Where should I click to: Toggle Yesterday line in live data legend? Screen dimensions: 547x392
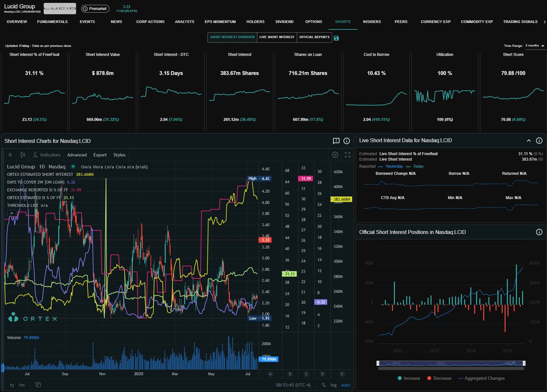[391, 166]
